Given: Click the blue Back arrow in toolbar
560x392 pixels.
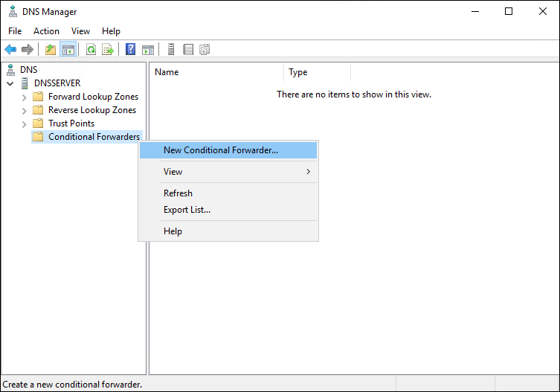Looking at the screenshot, I should point(10,49).
